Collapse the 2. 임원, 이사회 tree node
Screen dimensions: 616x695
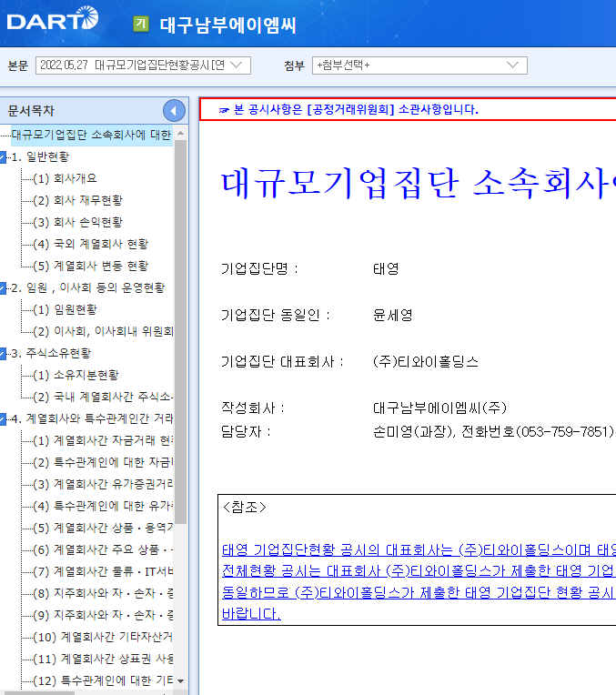3,288
